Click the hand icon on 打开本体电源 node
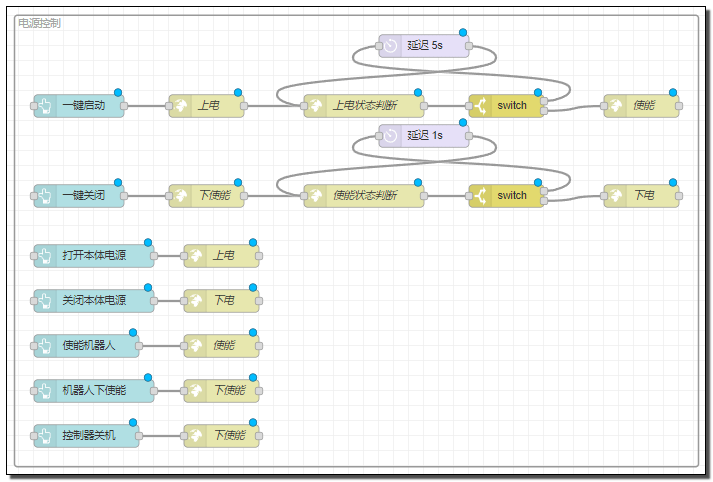This screenshot has height=482, width=713. pyautogui.click(x=45, y=256)
